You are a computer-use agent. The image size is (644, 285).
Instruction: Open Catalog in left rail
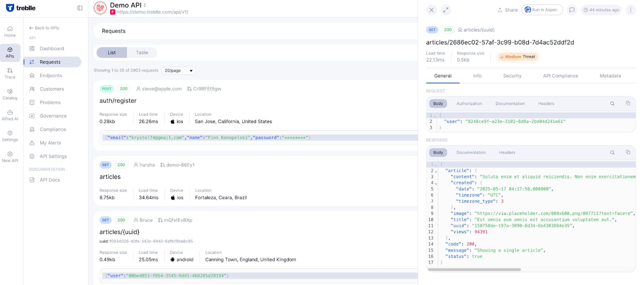[x=10, y=94]
